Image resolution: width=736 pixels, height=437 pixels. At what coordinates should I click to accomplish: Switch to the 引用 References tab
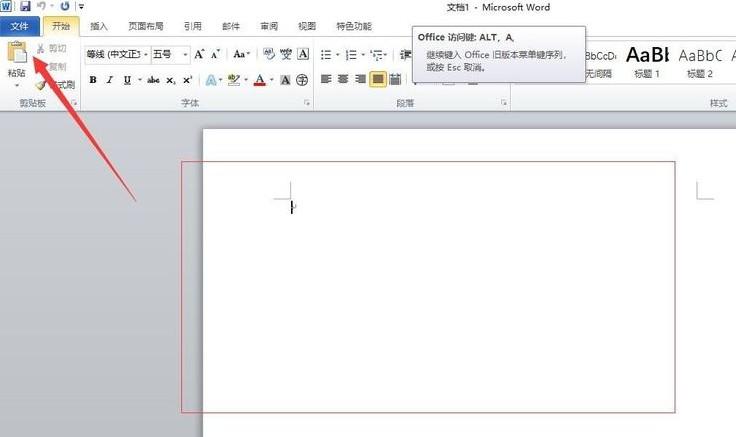[x=192, y=26]
